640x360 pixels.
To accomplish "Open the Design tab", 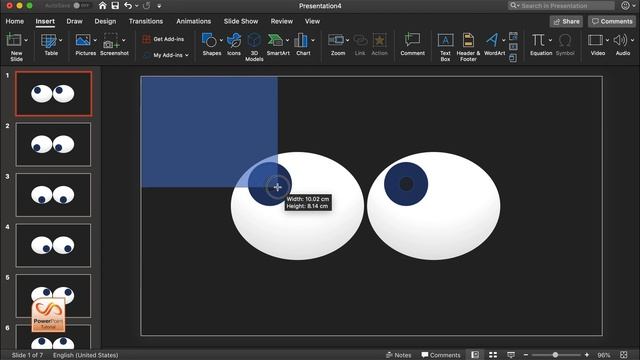I will click(105, 21).
